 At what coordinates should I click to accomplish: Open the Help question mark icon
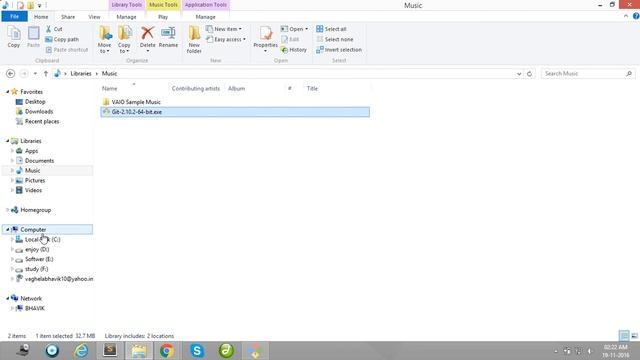click(636, 16)
